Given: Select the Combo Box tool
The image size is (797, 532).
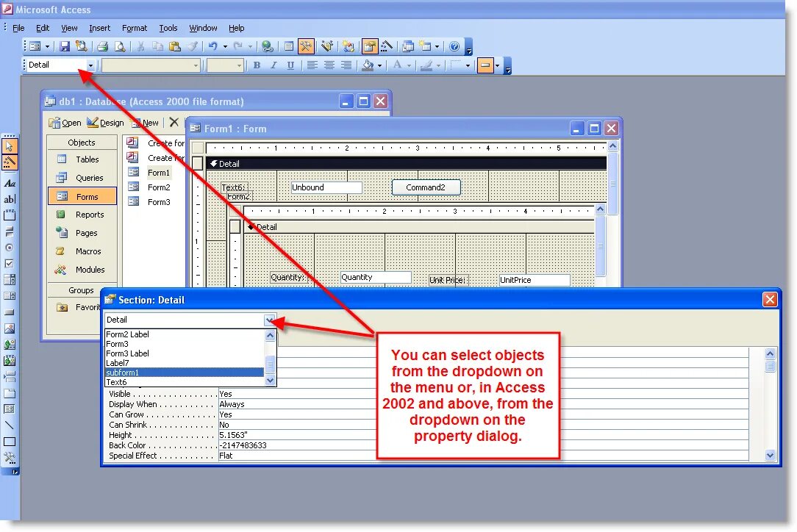Looking at the screenshot, I should click(10, 280).
